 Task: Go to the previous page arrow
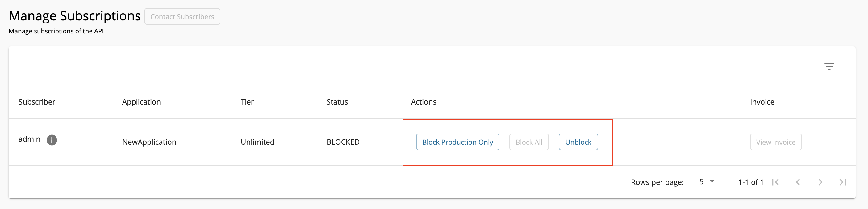798,182
